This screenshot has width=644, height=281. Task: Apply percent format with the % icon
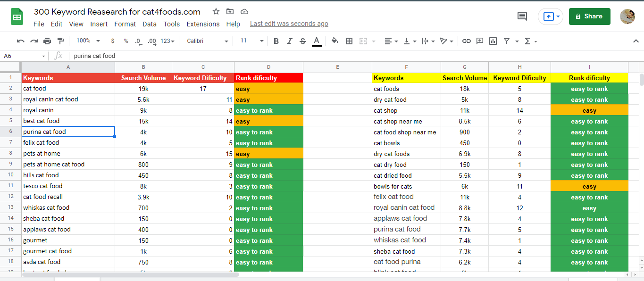click(x=126, y=41)
